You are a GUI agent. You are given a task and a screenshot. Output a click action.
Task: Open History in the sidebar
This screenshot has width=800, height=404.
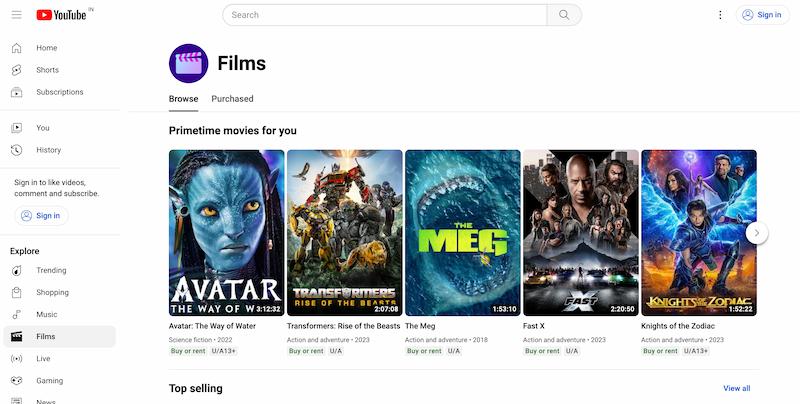(x=48, y=150)
